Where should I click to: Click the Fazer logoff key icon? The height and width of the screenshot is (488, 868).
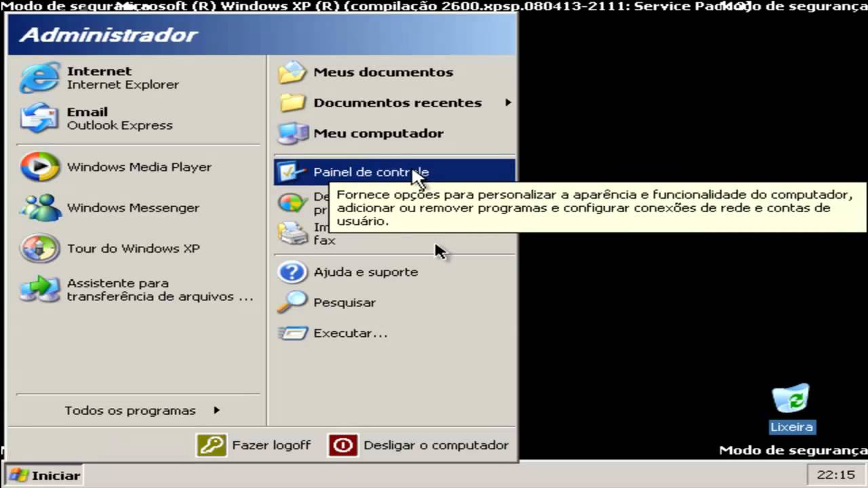(212, 445)
